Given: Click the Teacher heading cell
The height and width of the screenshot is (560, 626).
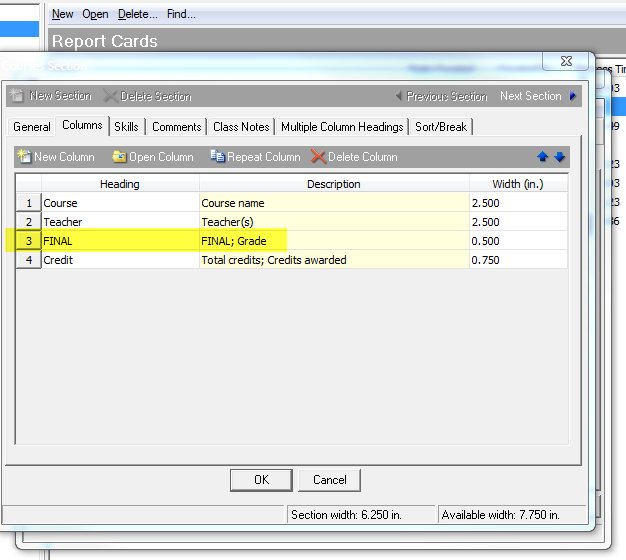Looking at the screenshot, I should click(x=120, y=222).
